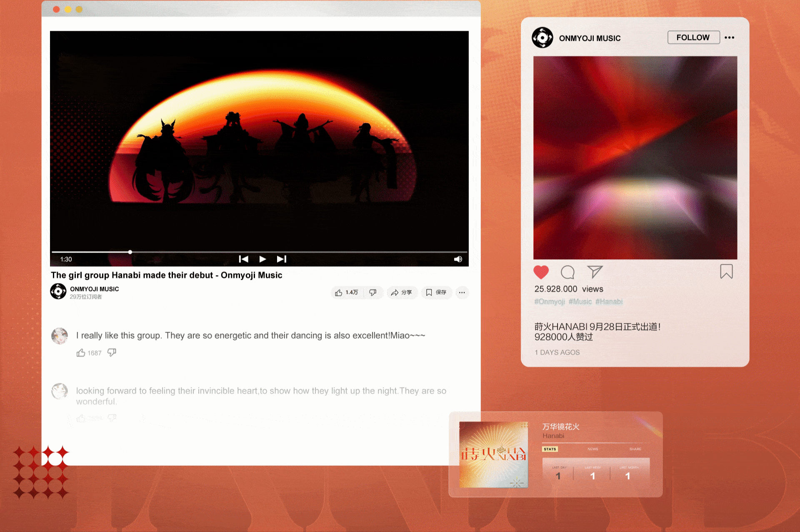The width and height of the screenshot is (800, 532).
Task: Follow the ONMYOJI MUSIC account
Action: coord(693,37)
